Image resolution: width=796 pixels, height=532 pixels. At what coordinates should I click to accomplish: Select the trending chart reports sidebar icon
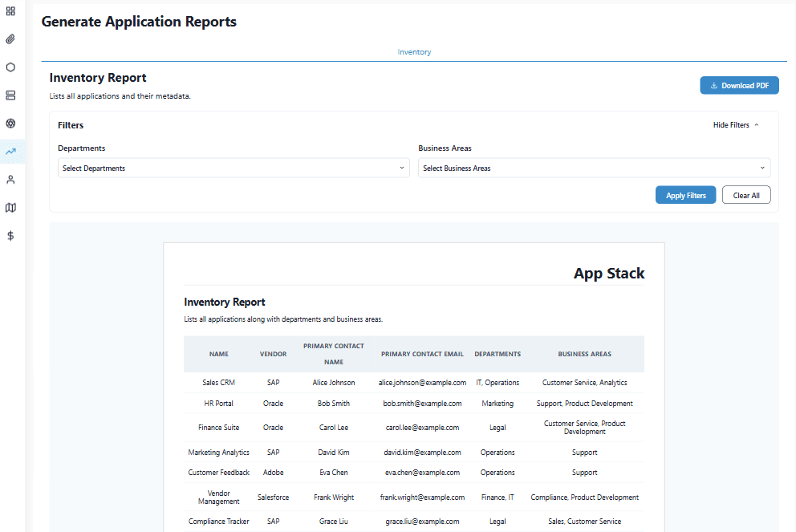tap(10, 152)
